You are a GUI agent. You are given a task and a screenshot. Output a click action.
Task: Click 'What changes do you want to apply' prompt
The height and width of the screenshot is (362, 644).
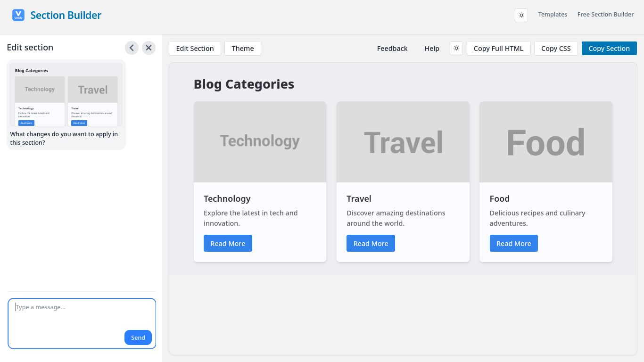(x=64, y=138)
